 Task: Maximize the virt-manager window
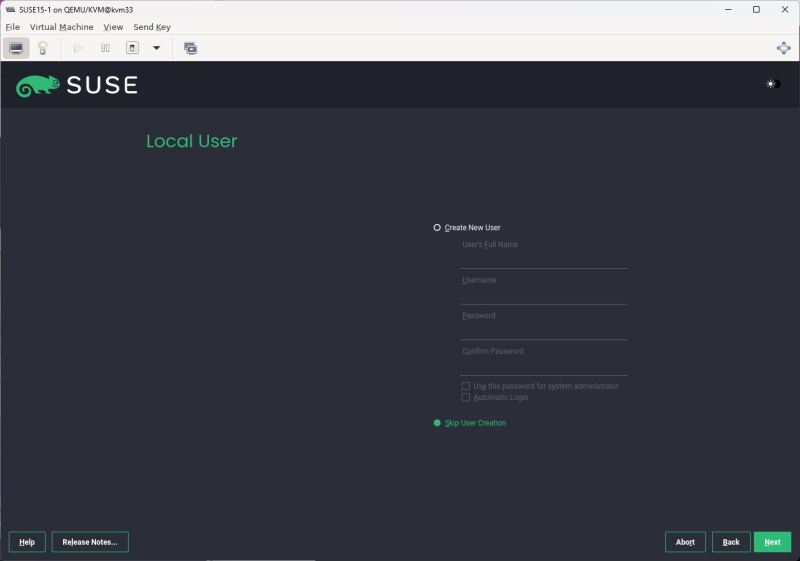tap(757, 10)
